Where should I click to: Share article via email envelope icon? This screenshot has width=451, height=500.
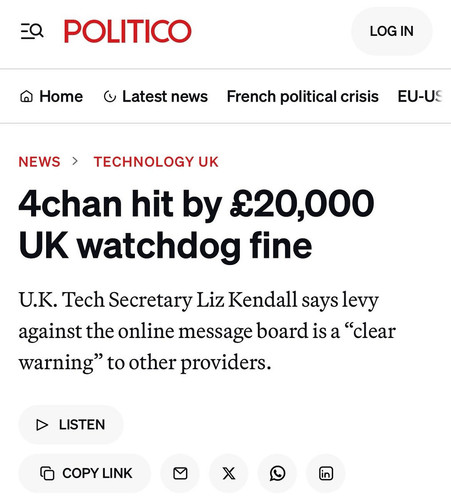point(180,473)
